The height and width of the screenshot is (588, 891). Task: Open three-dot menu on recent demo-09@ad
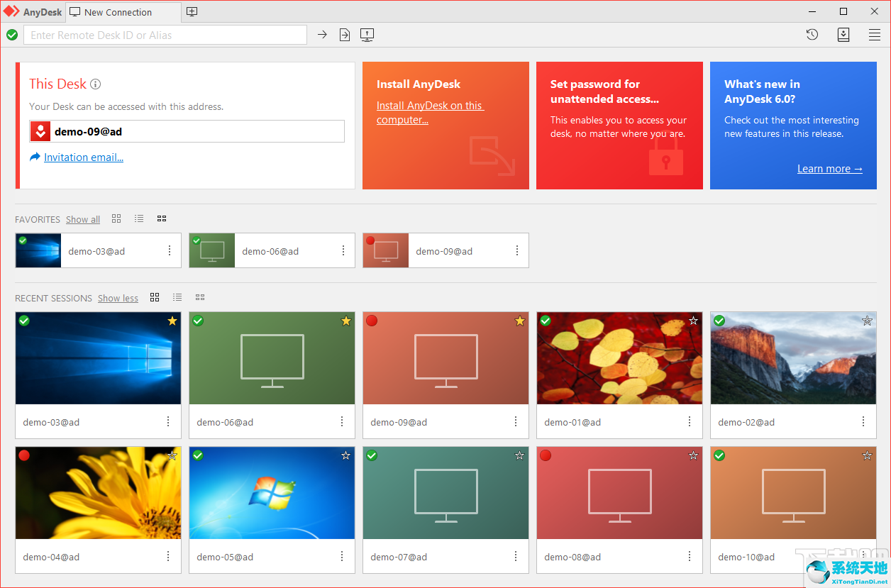(x=516, y=421)
